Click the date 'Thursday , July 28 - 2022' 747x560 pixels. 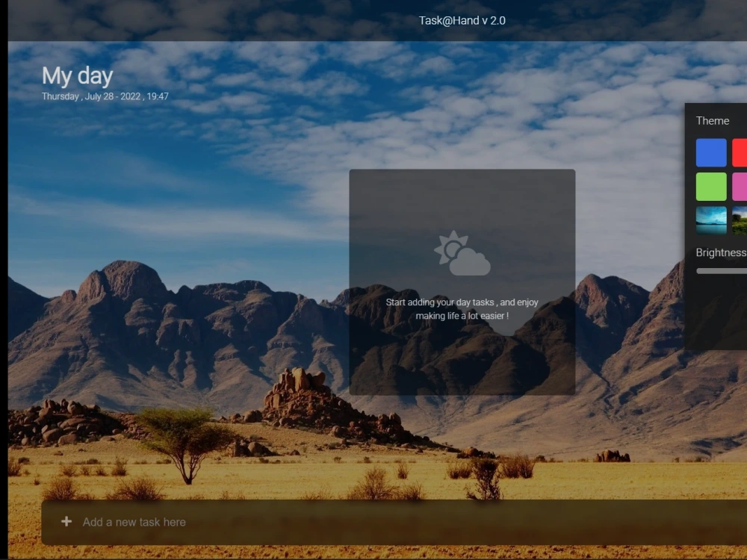click(x=91, y=96)
